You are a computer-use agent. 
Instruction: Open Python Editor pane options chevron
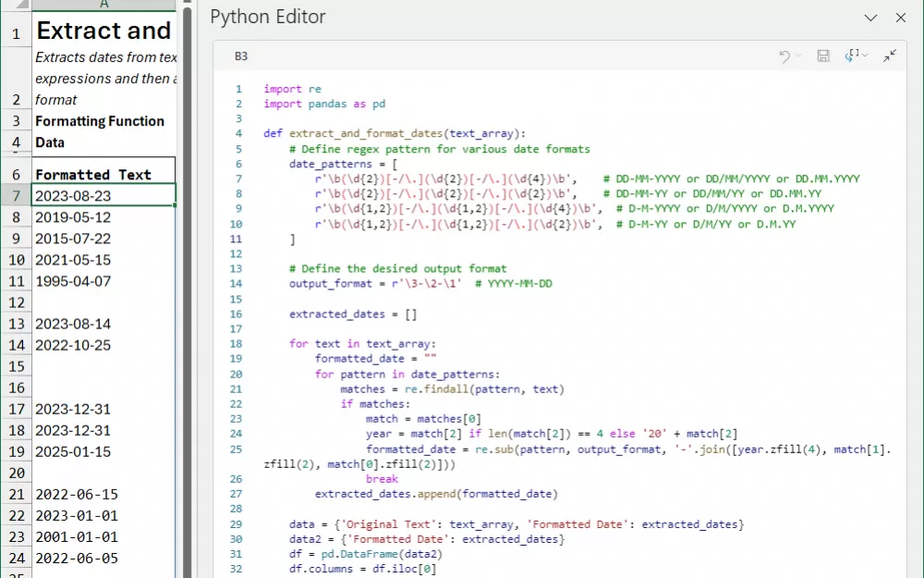(x=870, y=18)
